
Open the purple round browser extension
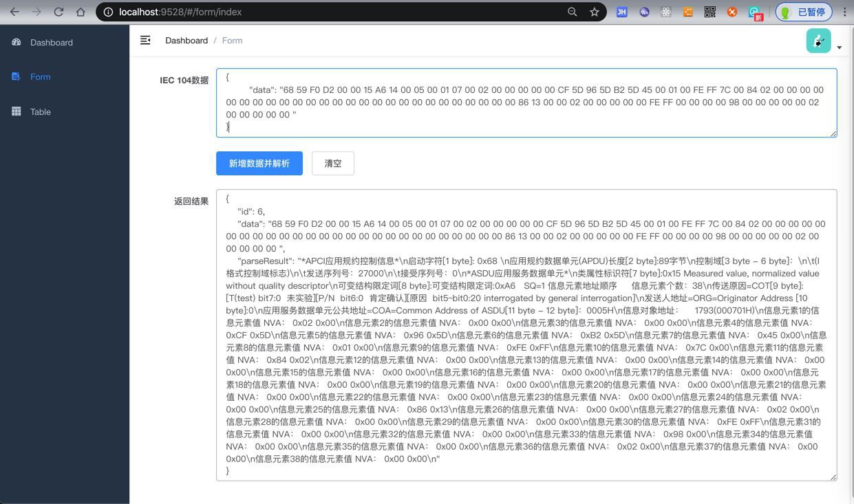click(644, 12)
